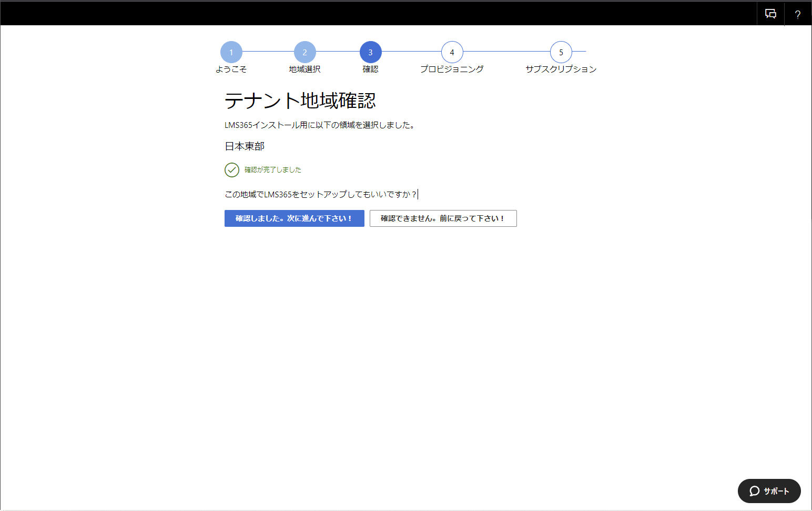Click the サブスクリプション step label
Screen dimensions: 812x511
(561, 69)
